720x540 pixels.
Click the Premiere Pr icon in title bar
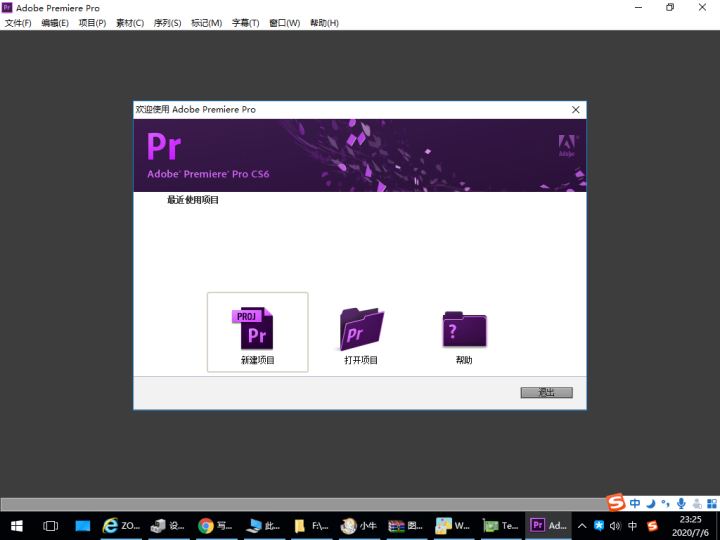7,7
